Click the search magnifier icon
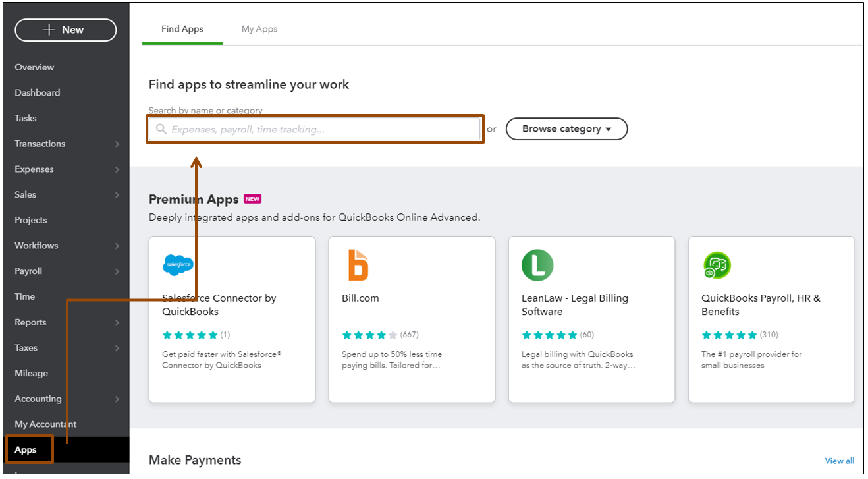The width and height of the screenshot is (868, 479). pos(161,129)
